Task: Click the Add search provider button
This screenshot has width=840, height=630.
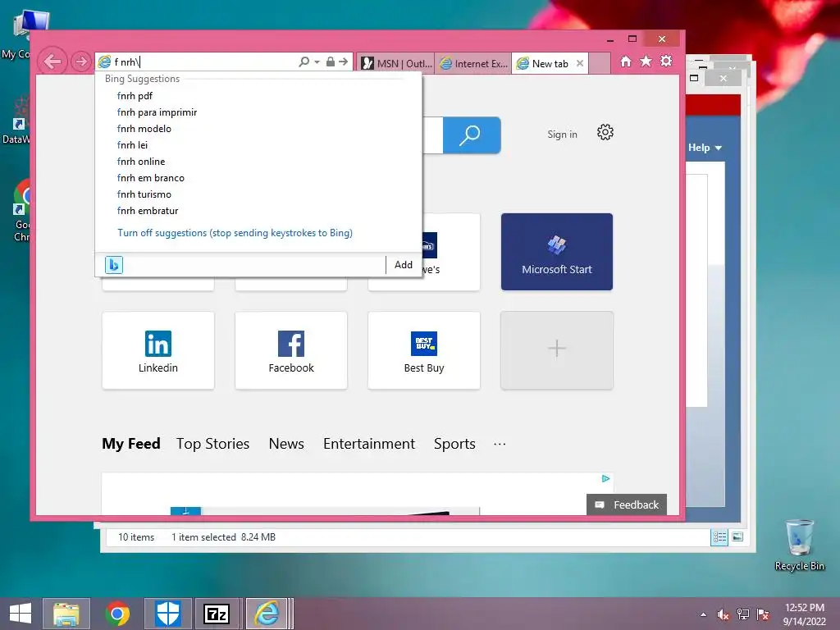Action: [x=404, y=265]
